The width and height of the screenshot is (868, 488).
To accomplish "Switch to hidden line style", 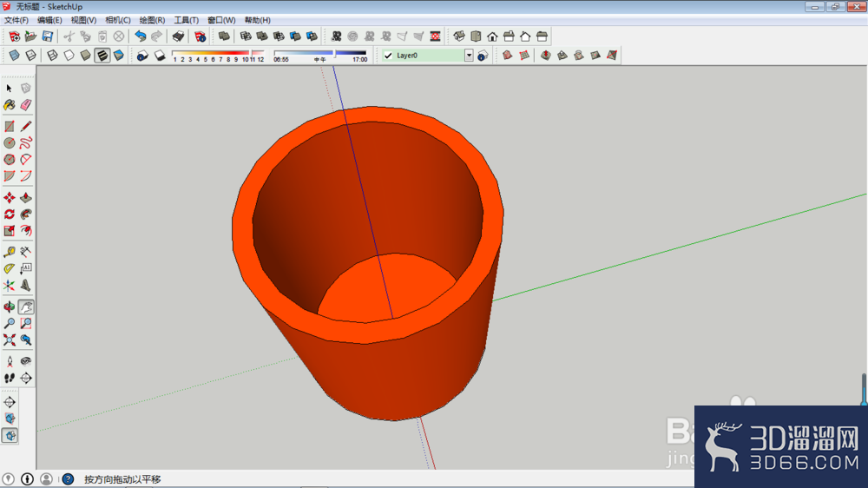I will coord(69,56).
